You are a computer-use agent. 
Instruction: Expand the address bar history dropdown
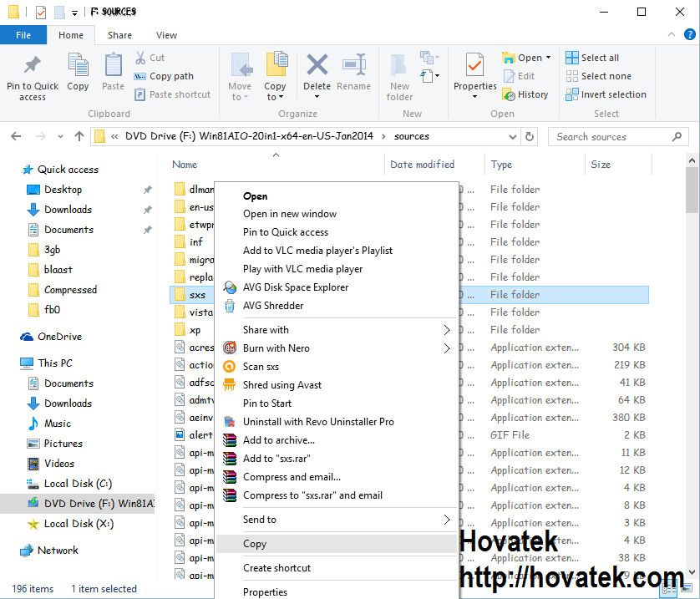pos(513,136)
